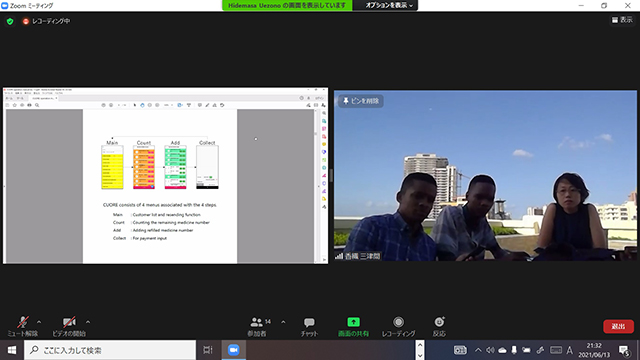Image resolution: width=640 pixels, height=360 pixels.
Task: Click the unpin (ピンを削除) button
Action: (x=361, y=101)
